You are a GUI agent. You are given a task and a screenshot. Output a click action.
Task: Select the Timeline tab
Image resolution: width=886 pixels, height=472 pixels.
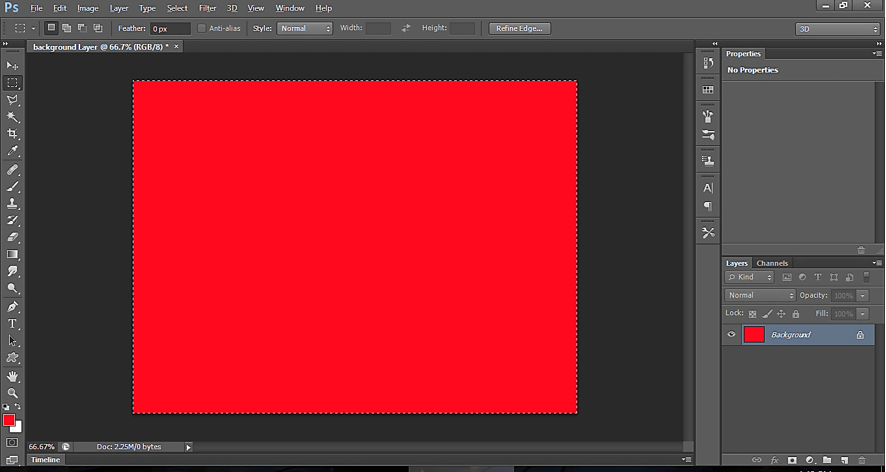(x=45, y=460)
